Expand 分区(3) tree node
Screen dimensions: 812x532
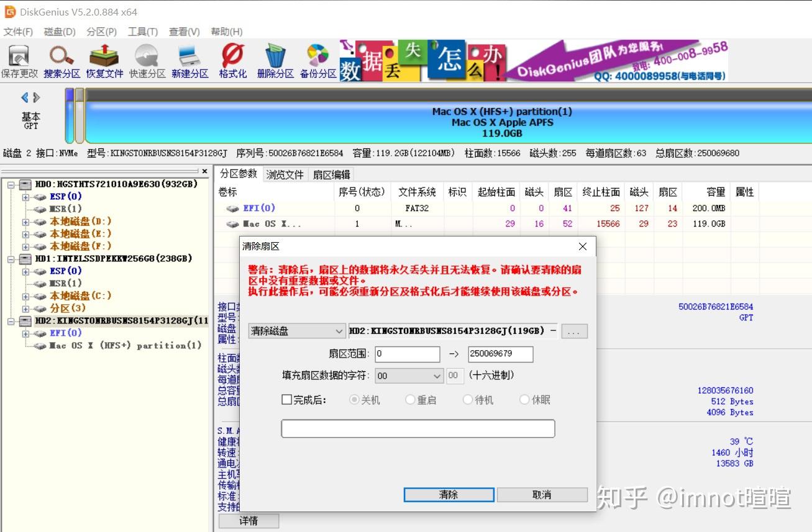click(26, 309)
